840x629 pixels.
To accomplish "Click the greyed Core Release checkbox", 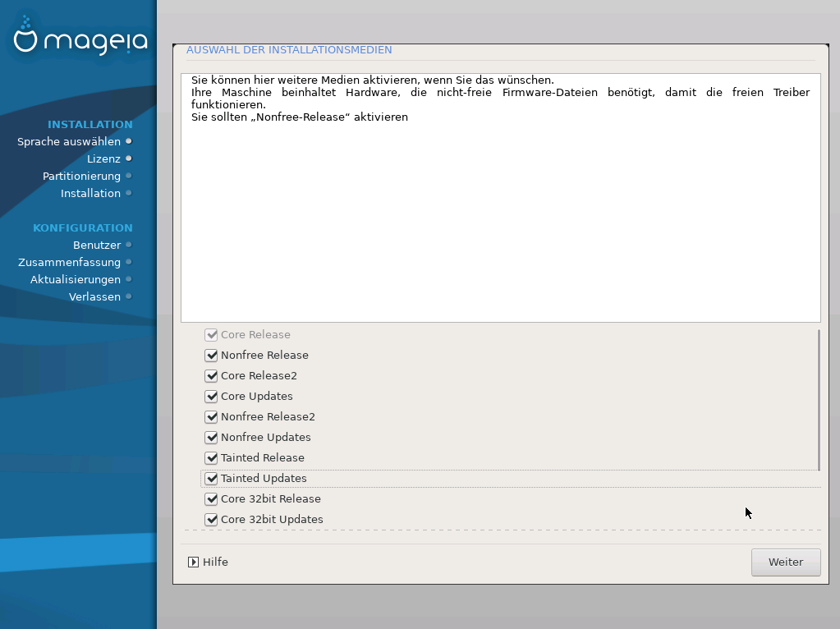I will point(211,335).
